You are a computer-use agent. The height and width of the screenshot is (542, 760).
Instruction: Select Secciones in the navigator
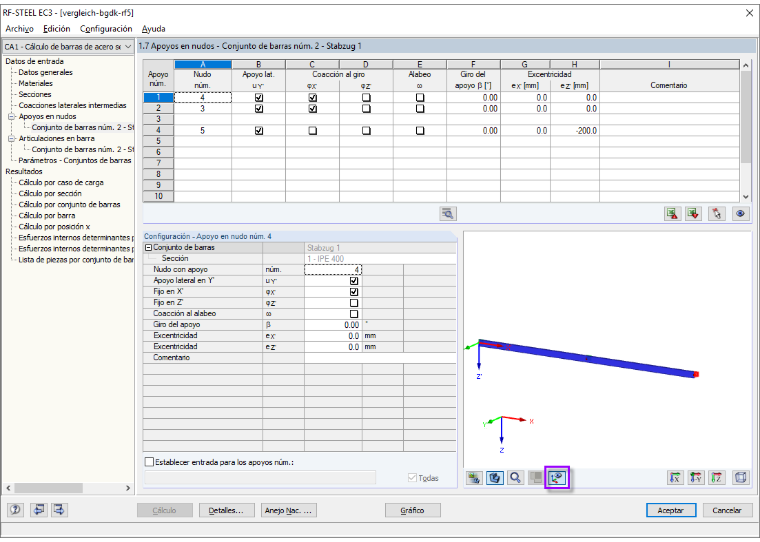point(35,95)
